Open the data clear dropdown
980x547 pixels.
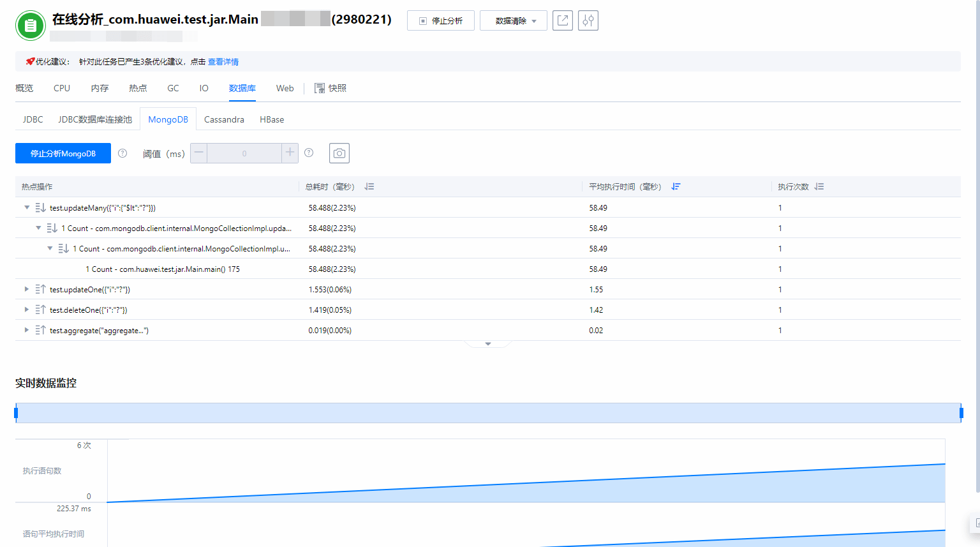click(514, 20)
